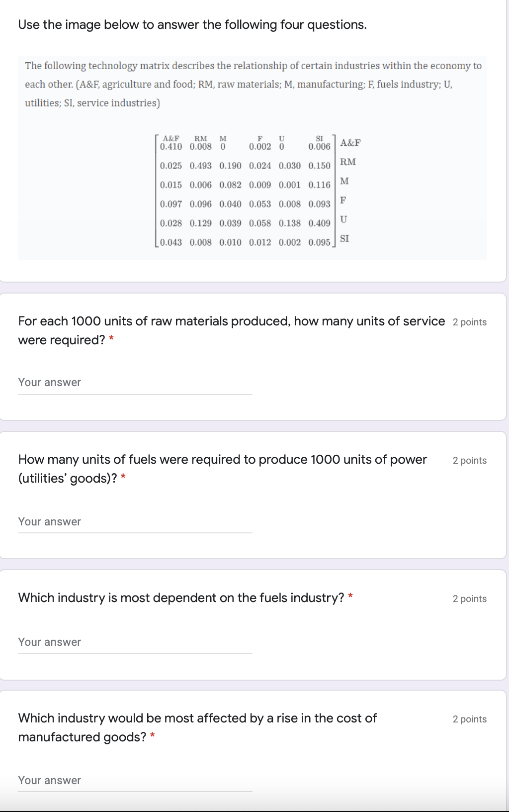Click the 0.410 value in the matrix

(171, 147)
